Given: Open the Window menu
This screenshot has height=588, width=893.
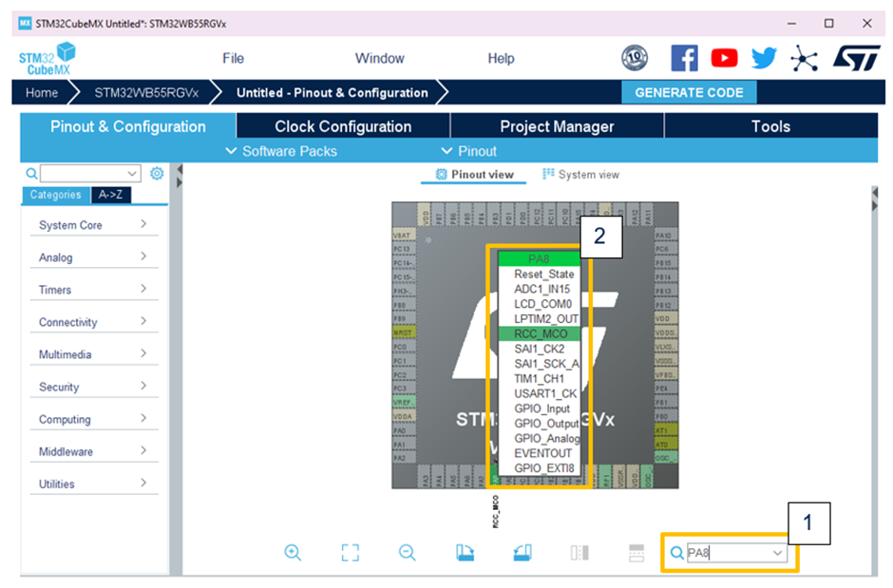Looking at the screenshot, I should coord(379,57).
